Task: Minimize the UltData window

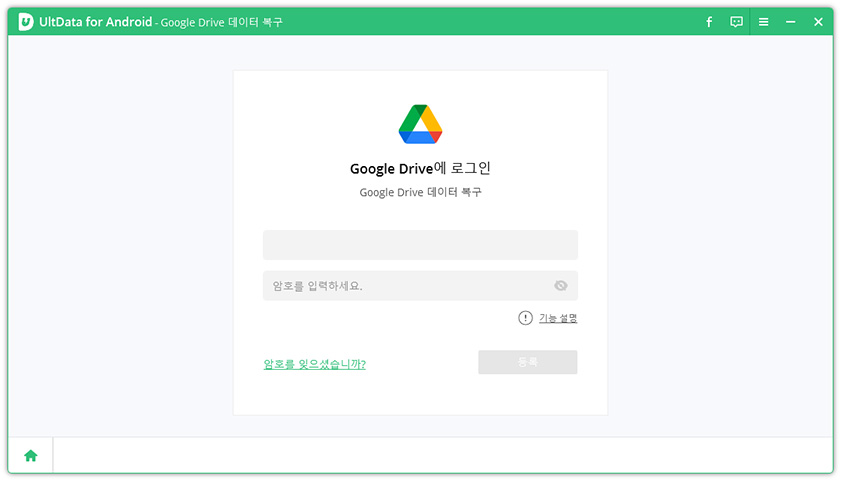Action: pos(791,22)
